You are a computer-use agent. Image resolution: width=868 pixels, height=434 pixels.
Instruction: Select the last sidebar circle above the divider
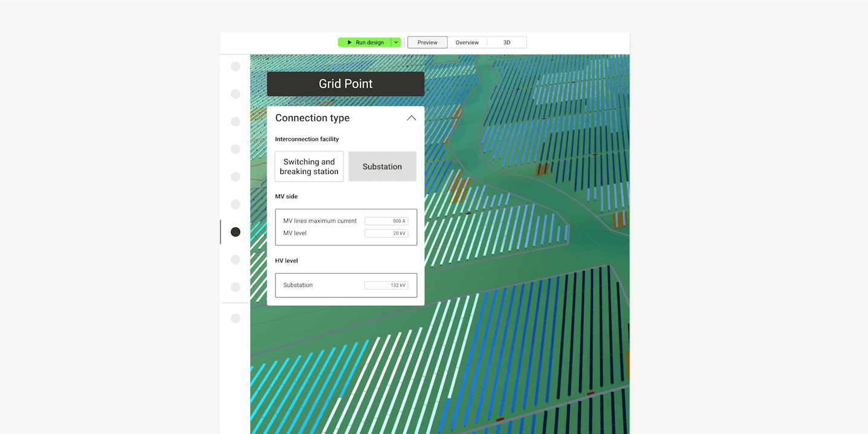tap(236, 287)
